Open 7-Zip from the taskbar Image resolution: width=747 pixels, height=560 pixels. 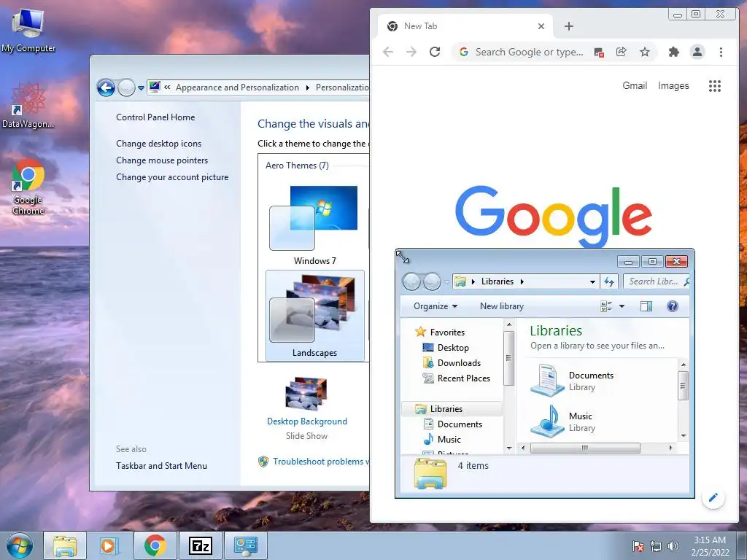pos(200,545)
